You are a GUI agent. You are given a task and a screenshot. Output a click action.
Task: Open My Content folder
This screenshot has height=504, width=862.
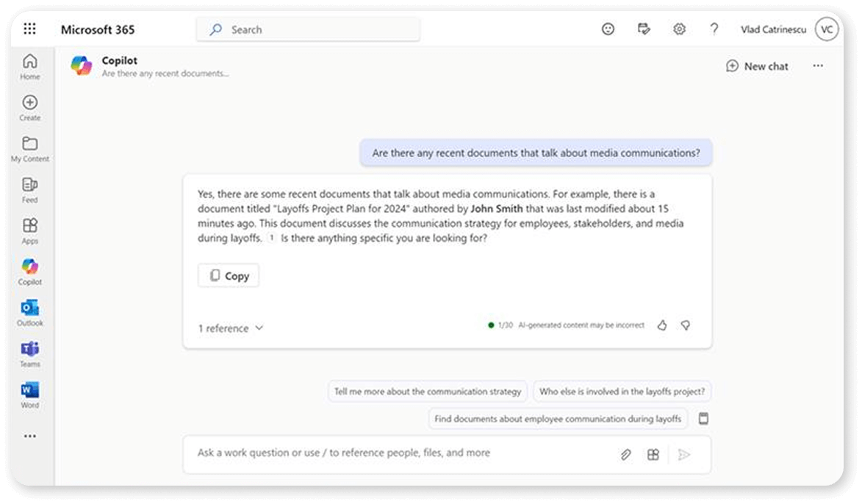pyautogui.click(x=29, y=149)
